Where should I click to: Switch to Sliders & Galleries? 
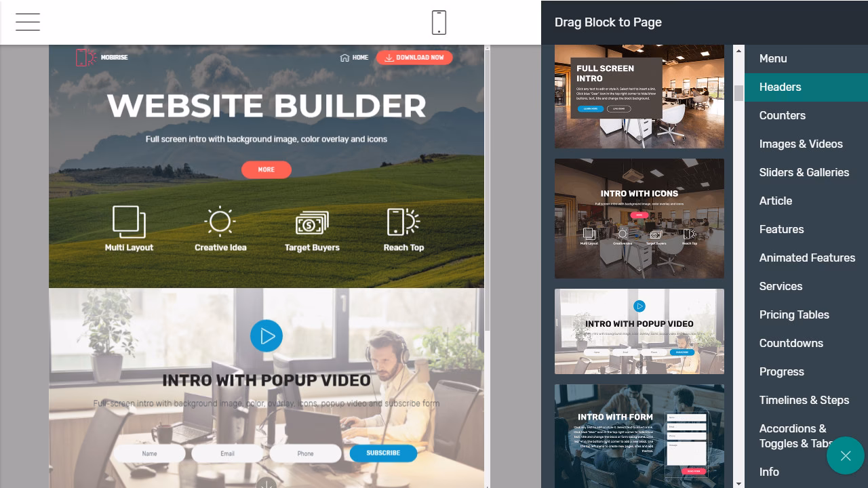[x=804, y=172]
